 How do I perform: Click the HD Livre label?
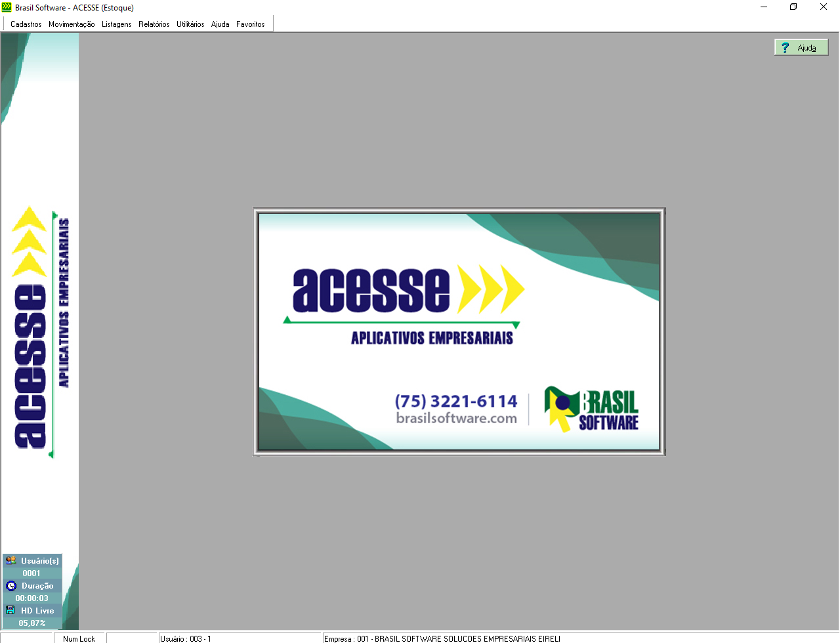(x=37, y=611)
